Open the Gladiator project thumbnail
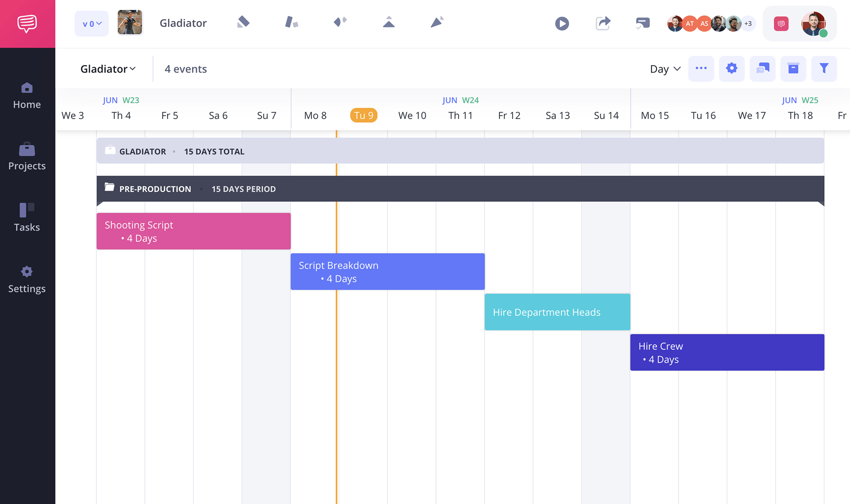 pos(130,23)
